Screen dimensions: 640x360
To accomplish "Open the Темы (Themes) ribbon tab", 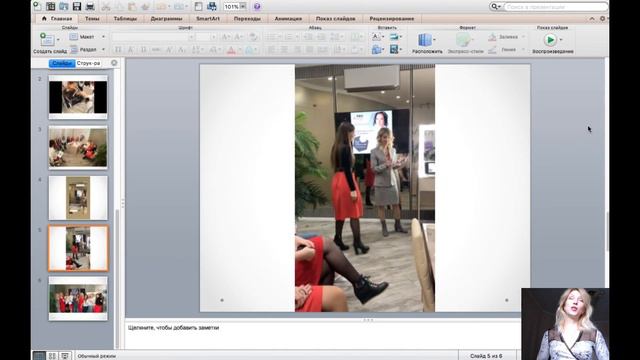I will pyautogui.click(x=92, y=19).
